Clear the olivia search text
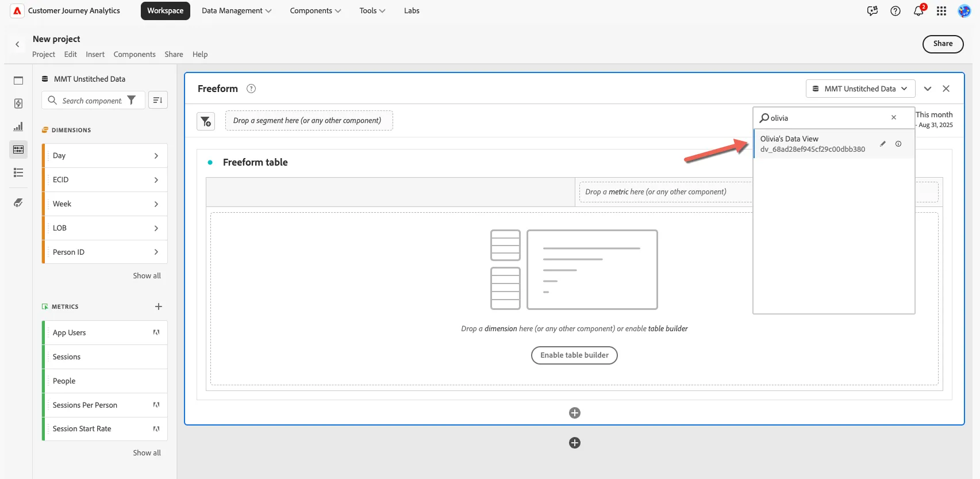The image size is (980, 479). pyautogui.click(x=894, y=117)
